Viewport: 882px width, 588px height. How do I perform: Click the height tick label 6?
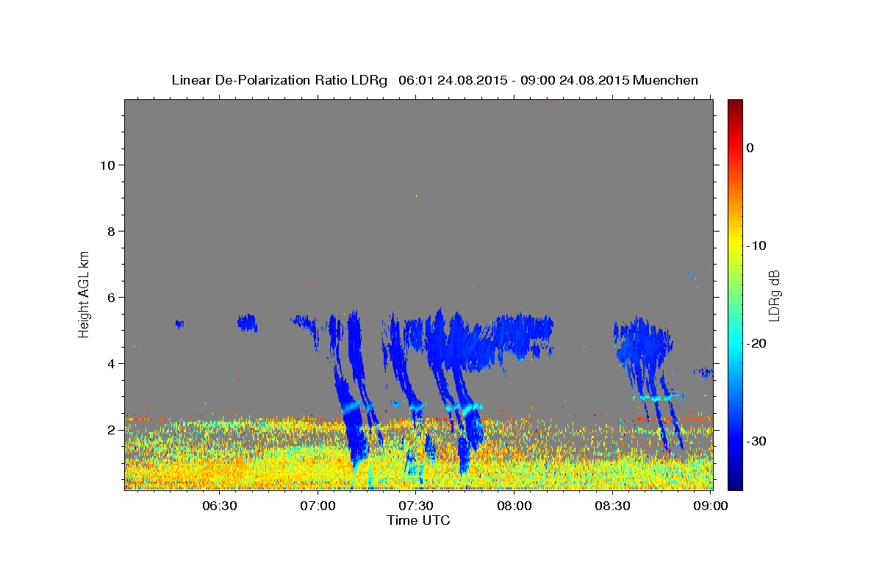click(x=110, y=298)
